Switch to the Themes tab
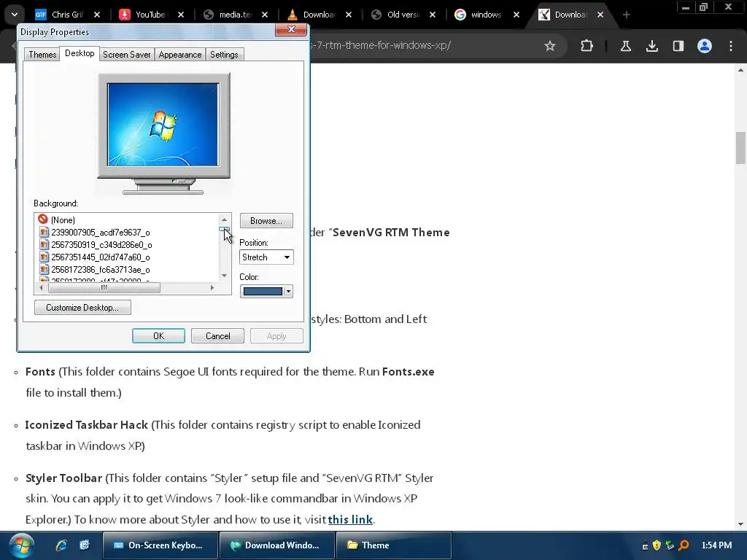This screenshot has height=560, width=747. [42, 54]
